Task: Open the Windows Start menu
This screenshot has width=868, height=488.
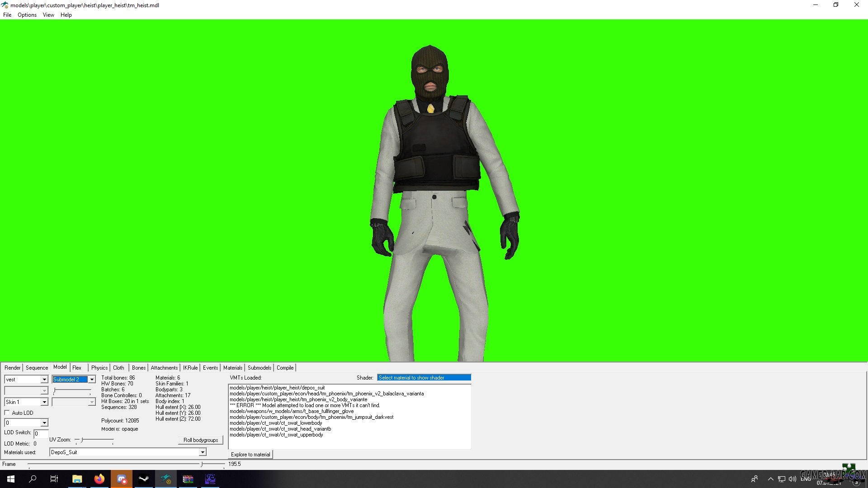Action: pos(11,479)
